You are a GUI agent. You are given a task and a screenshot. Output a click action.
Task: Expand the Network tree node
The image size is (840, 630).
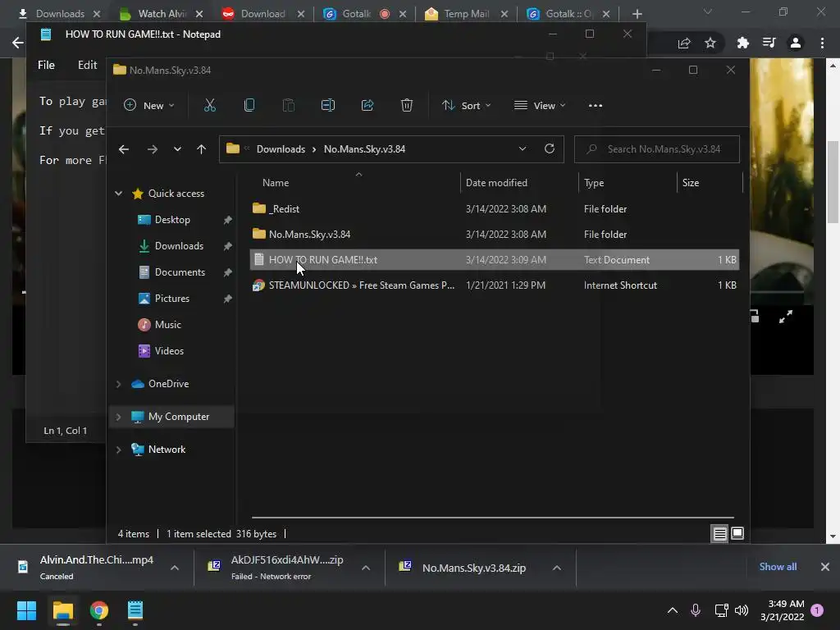[118, 450]
